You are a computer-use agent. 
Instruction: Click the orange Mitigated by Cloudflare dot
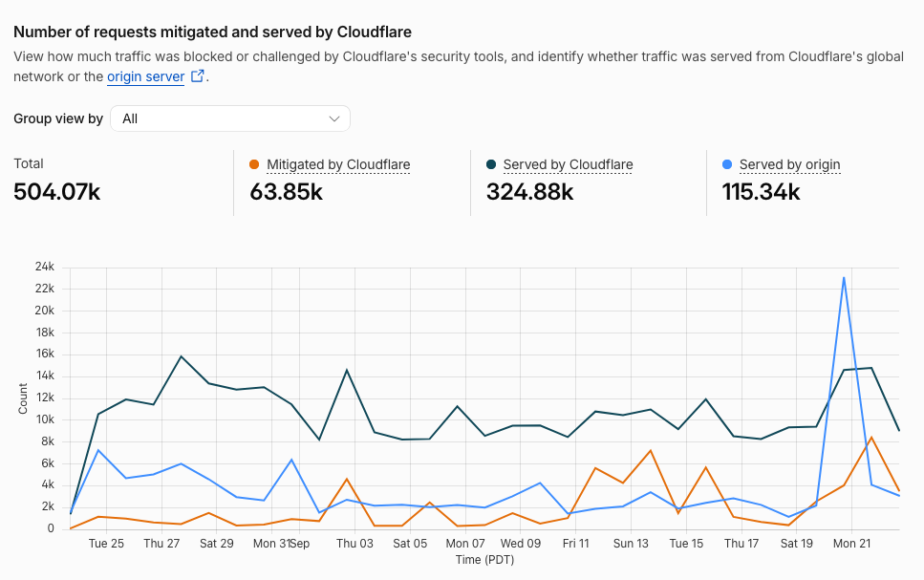coord(254,164)
